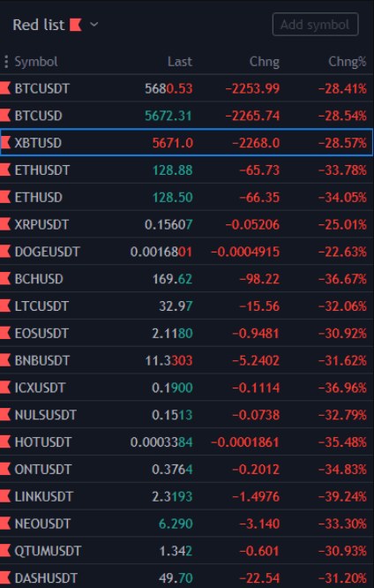
Task: Toggle the red flag on BTCUSD row
Action: tap(5, 116)
